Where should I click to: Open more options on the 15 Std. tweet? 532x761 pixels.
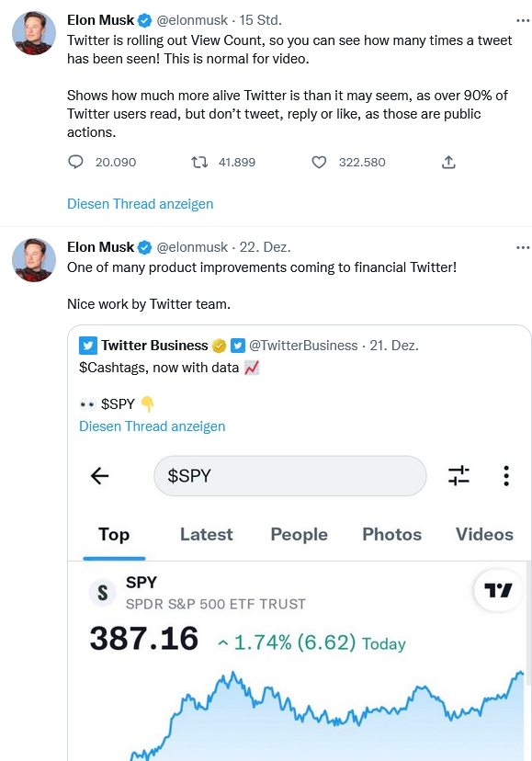[523, 20]
